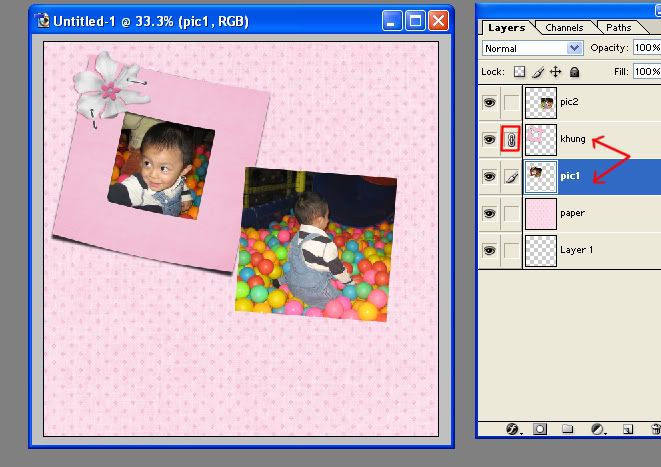The width and height of the screenshot is (661, 467).
Task: Select the layer named khung
Action: coord(572,139)
